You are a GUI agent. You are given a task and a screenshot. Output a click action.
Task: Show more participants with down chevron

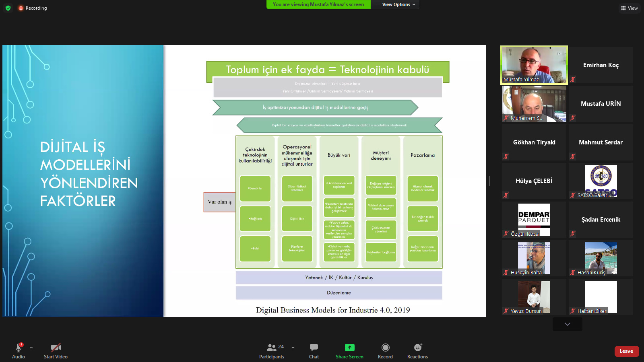[567, 324]
